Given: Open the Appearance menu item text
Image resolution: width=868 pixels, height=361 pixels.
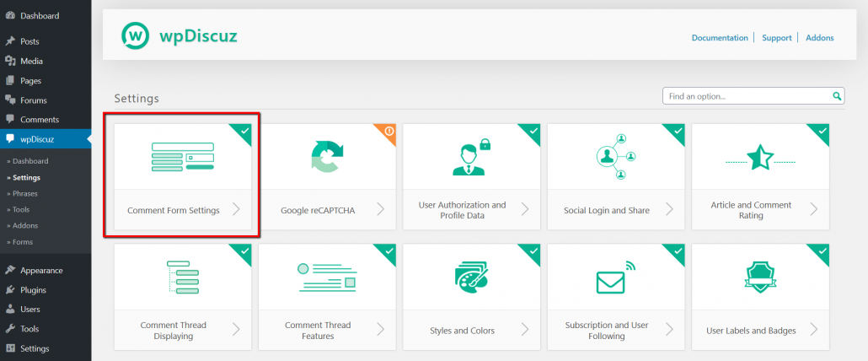Looking at the screenshot, I should click(41, 271).
